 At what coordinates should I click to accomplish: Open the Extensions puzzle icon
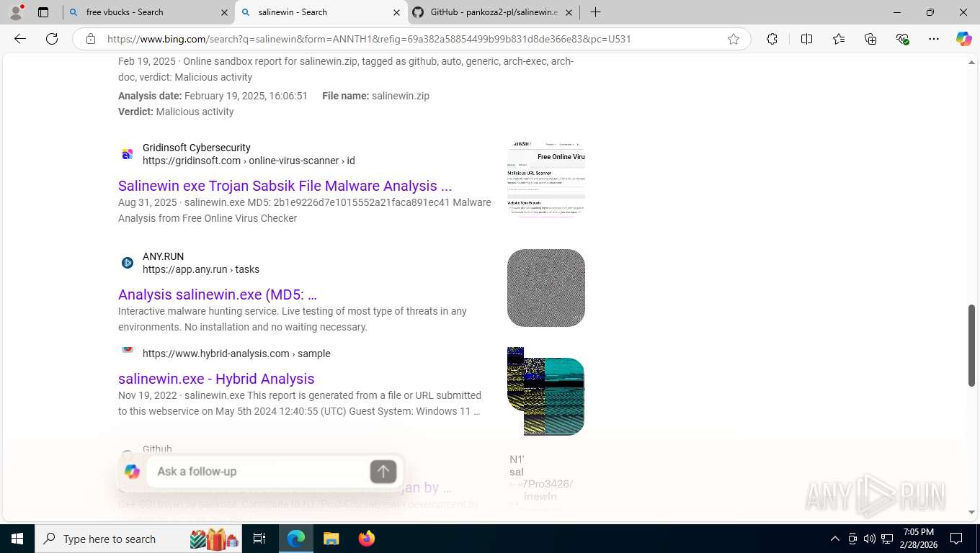(x=772, y=39)
